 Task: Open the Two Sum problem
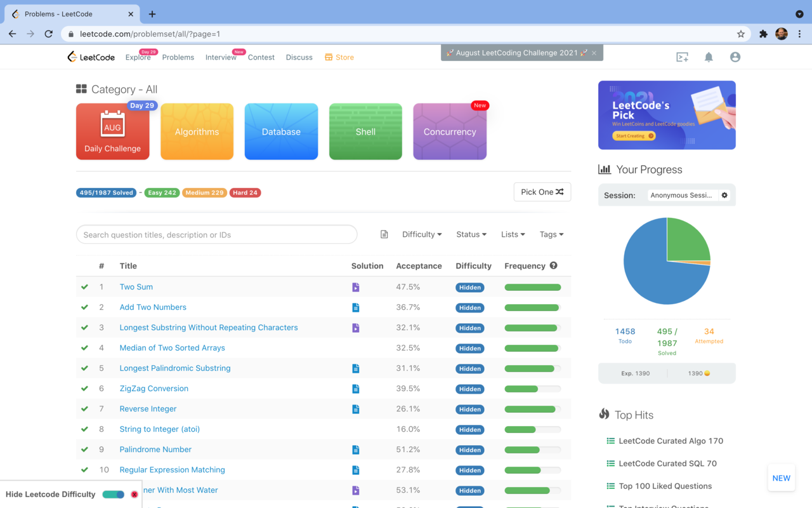(x=136, y=287)
